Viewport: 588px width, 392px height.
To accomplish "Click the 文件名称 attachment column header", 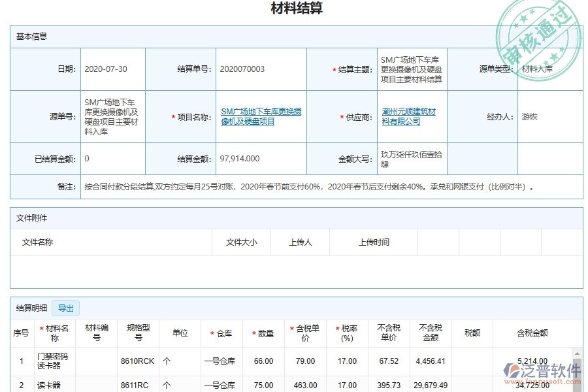I will click(39, 242).
